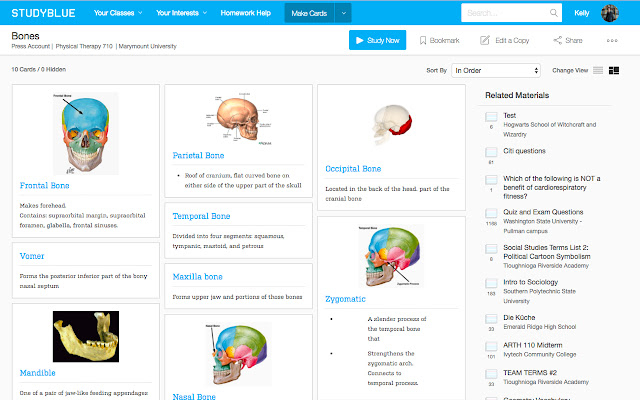The height and width of the screenshot is (400, 640).
Task: Open the related material 'Test'
Action: click(509, 116)
